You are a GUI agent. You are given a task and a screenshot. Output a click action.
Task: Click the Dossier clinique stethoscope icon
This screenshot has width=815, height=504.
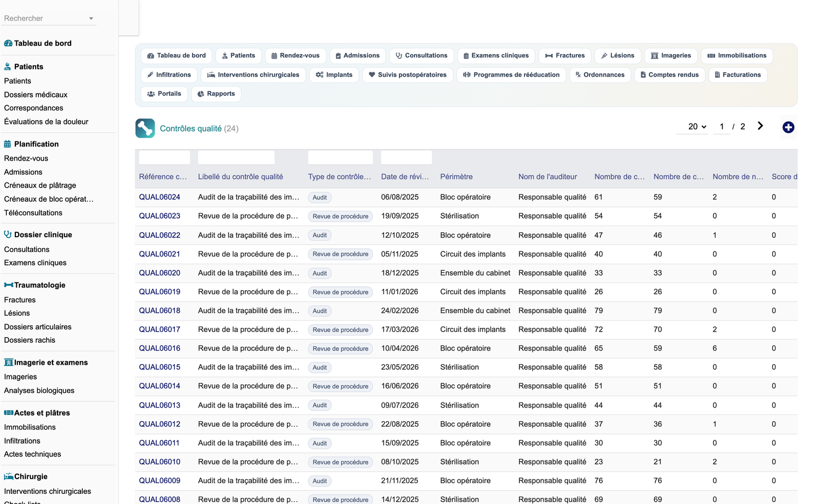pyautogui.click(x=8, y=235)
